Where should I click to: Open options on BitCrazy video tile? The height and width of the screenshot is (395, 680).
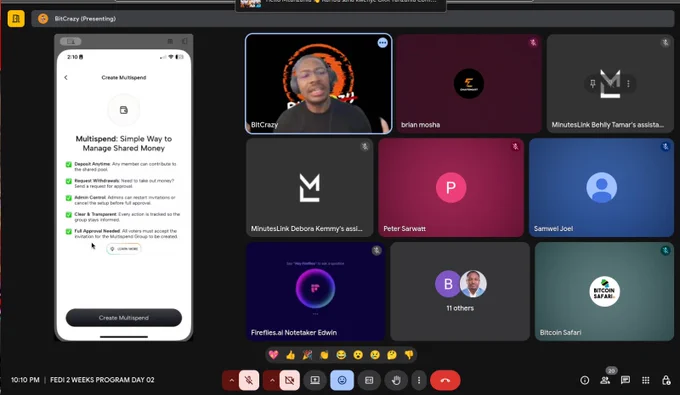point(382,43)
